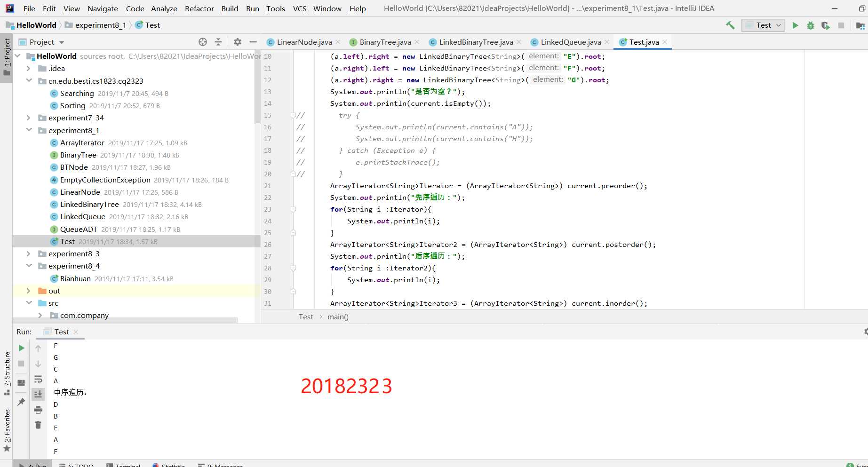The width and height of the screenshot is (868, 467).
Task: Click the Project panel horizontal scrollbar
Action: pos(125,320)
